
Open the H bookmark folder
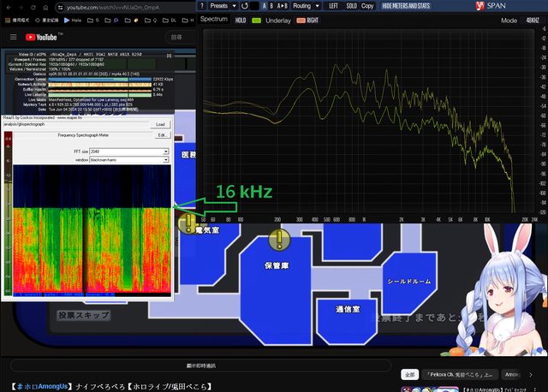tap(188, 21)
